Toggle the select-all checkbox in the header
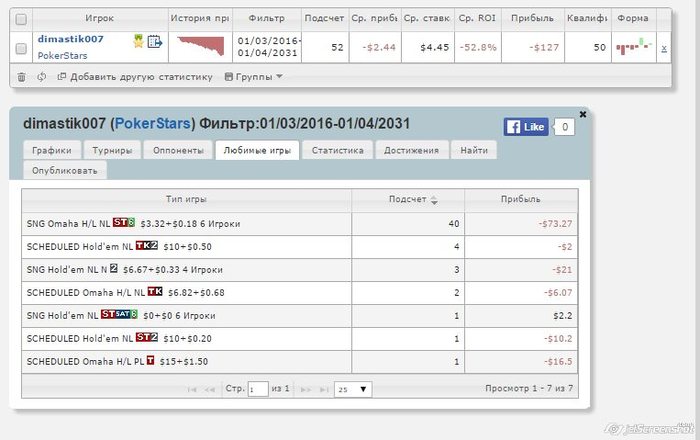This screenshot has height=440, width=700. (x=21, y=19)
